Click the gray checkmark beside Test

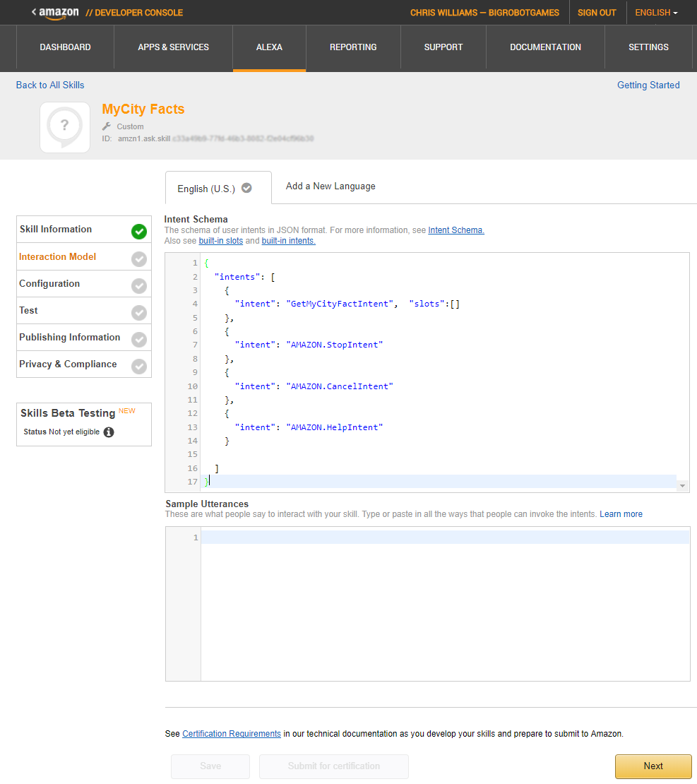pyautogui.click(x=139, y=312)
